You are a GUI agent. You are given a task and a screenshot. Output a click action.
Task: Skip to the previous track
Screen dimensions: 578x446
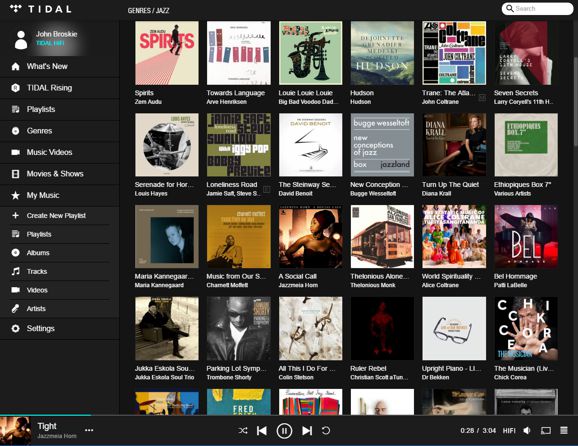(262, 431)
